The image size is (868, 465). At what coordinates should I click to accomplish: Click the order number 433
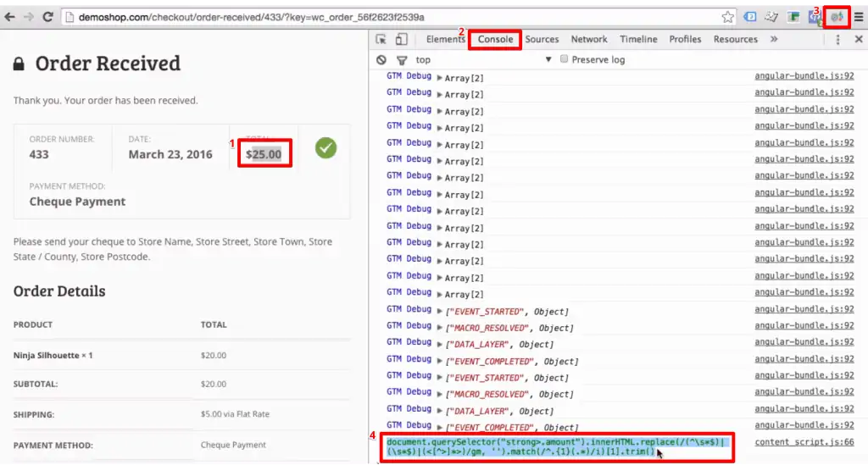pyautogui.click(x=39, y=154)
